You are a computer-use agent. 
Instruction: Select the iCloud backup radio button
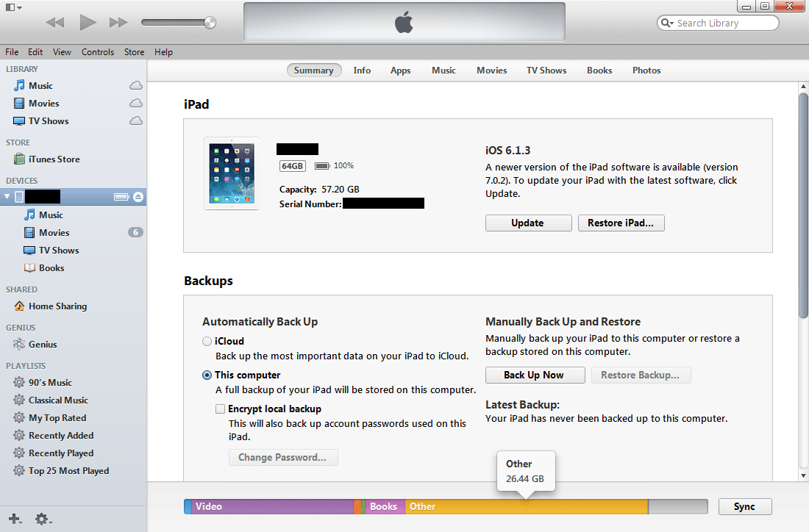point(207,341)
